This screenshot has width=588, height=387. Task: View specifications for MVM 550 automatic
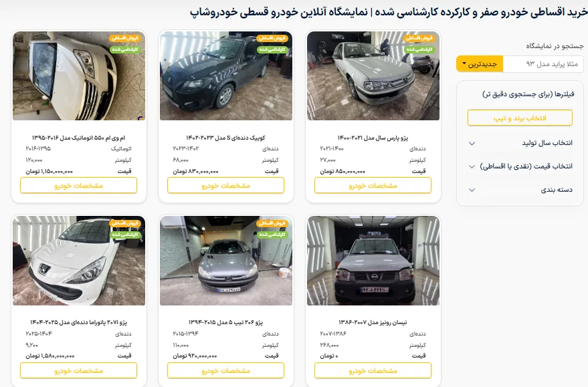[78, 185]
